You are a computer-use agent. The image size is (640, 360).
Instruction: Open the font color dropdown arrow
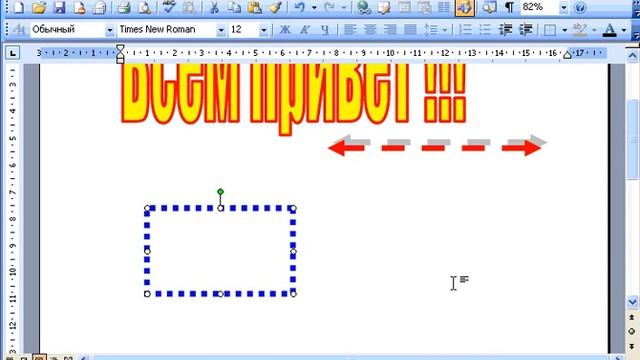pos(624,30)
